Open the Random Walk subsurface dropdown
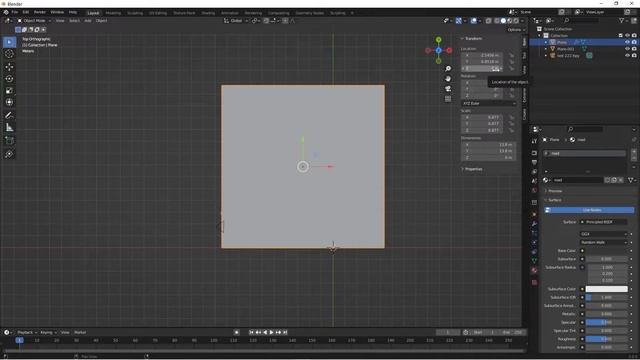The image size is (640, 360). tap(604, 242)
